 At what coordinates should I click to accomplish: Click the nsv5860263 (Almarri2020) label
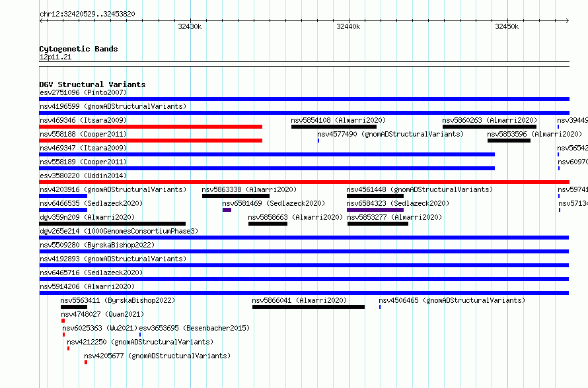click(490, 120)
